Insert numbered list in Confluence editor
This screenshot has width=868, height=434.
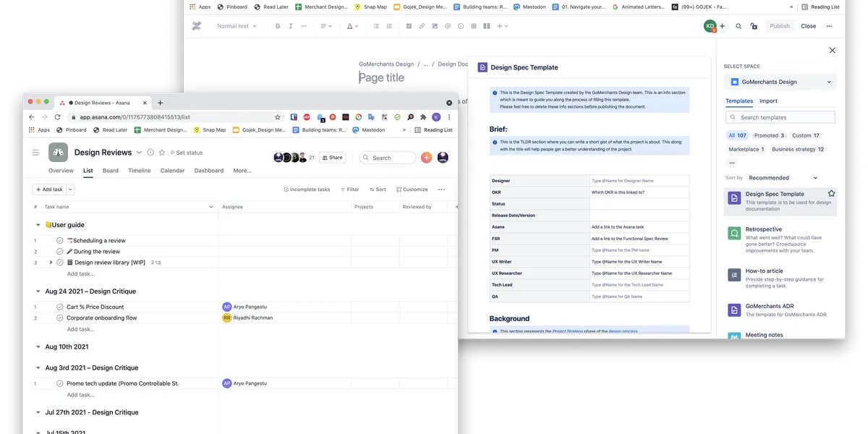(389, 26)
